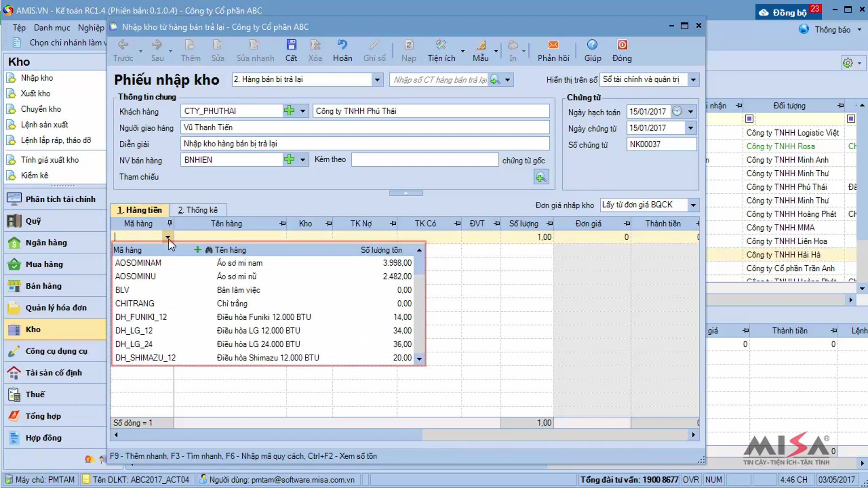Click the Xóa (delete) toolbar icon
868x488 pixels.
(315, 45)
